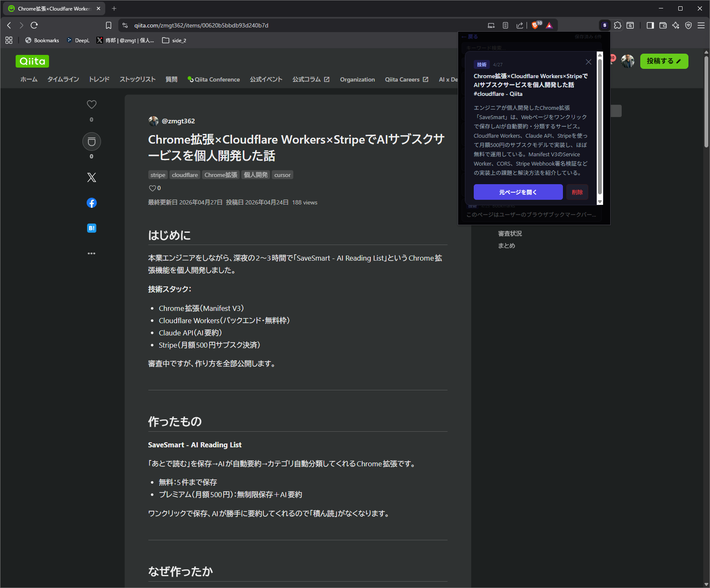
Task: Like the article with heart icon
Action: (x=92, y=104)
